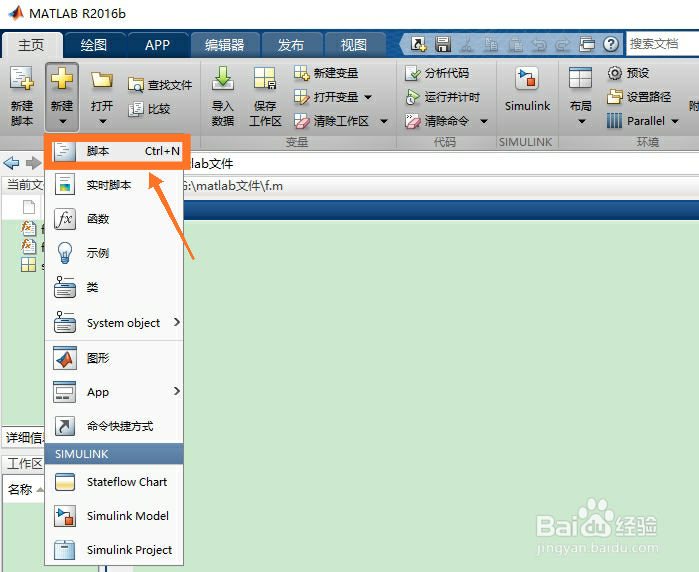Image resolution: width=699 pixels, height=572 pixels.
Task: Select 实时脚本 menu item
Action: pos(114,185)
